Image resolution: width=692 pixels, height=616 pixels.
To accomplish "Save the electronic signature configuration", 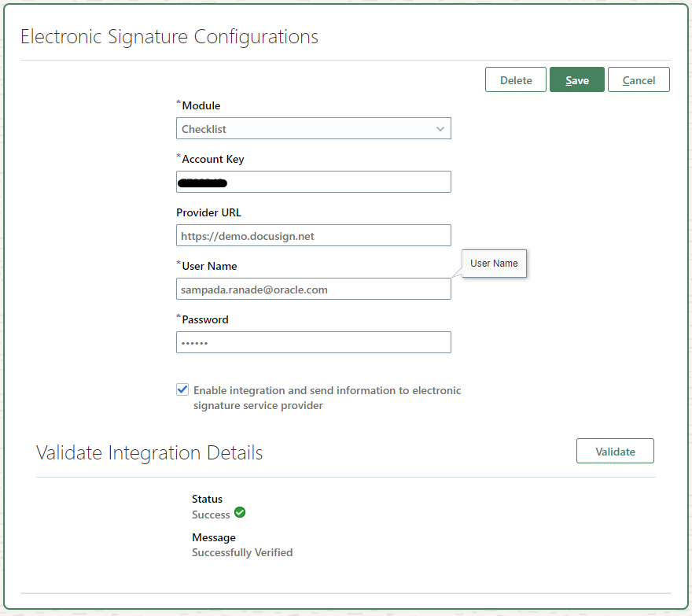I will click(x=576, y=80).
